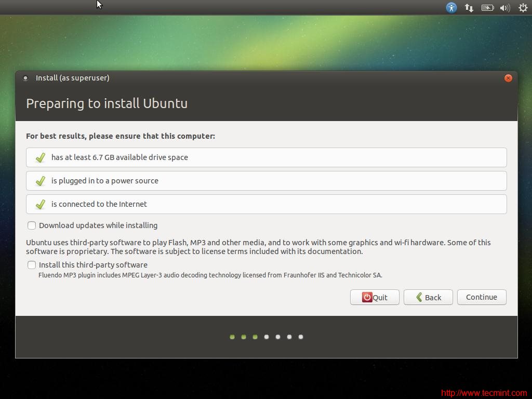Enable Install this third-party software

point(32,264)
